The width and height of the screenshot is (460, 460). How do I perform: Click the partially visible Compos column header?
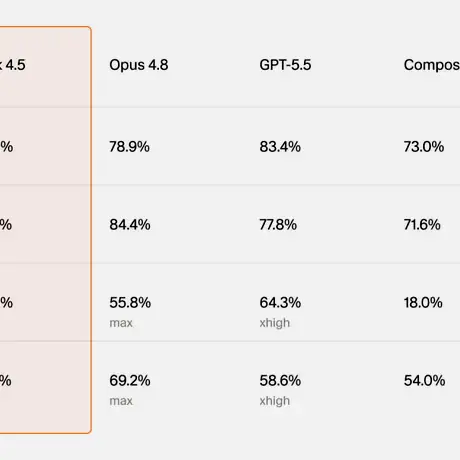(x=432, y=65)
